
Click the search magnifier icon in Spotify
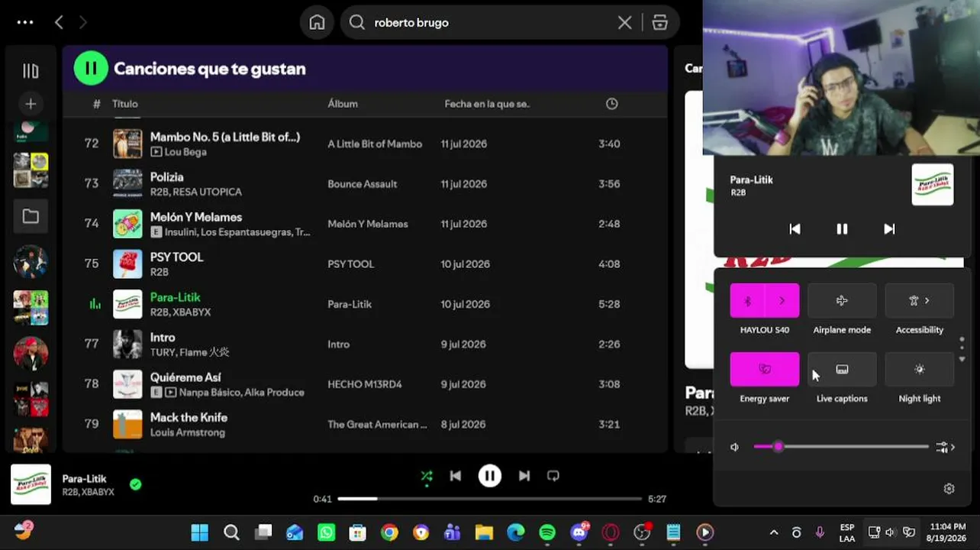(356, 22)
